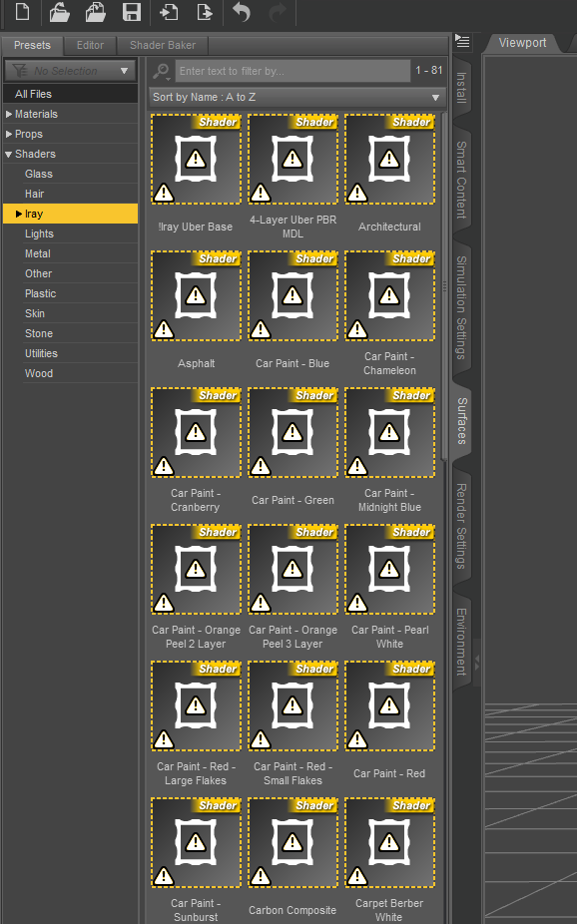Switch to the Editor tab
Viewport: 577px width, 924px height.
(90, 45)
